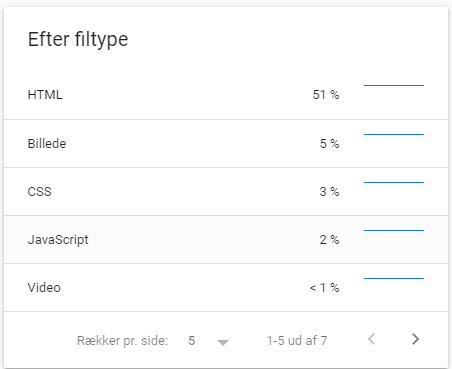Screen dimensions: 452x369
Task: Open rows per page dropdown arrow
Action: point(223,342)
